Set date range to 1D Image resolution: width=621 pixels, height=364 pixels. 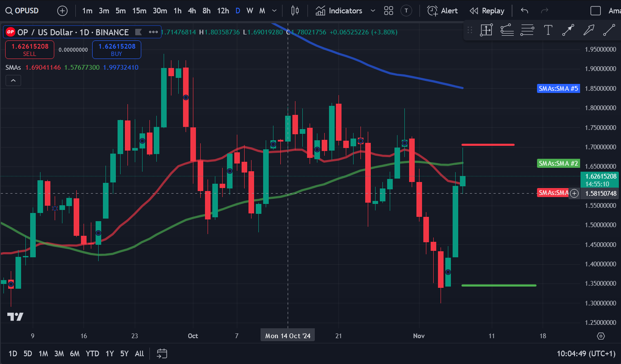tap(13, 354)
